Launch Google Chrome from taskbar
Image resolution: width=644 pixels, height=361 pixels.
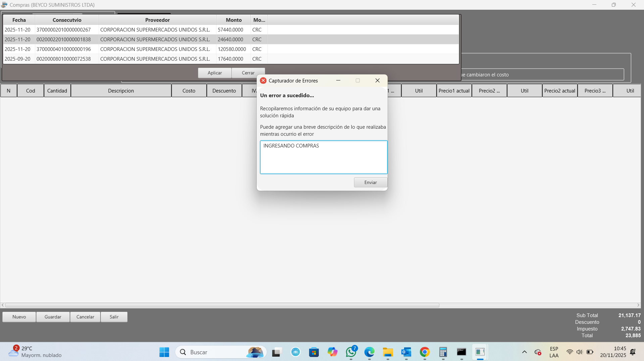[x=425, y=352]
